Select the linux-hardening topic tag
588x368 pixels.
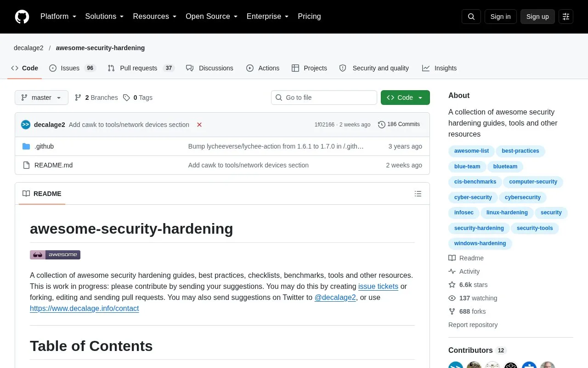(507, 213)
